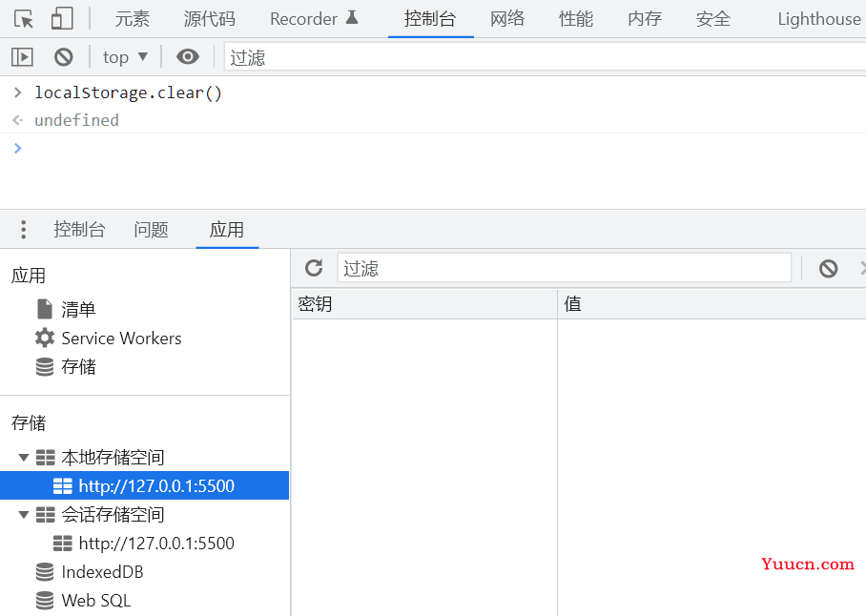This screenshot has height=616, width=866.
Task: Open the 存储 item under 应用
Action: click(78, 367)
